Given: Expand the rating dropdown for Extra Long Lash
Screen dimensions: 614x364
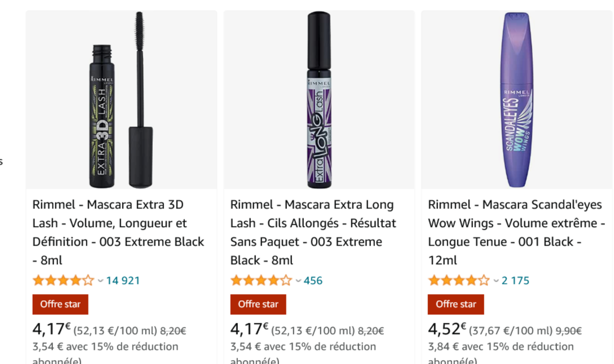Looking at the screenshot, I should pyautogui.click(x=298, y=280).
